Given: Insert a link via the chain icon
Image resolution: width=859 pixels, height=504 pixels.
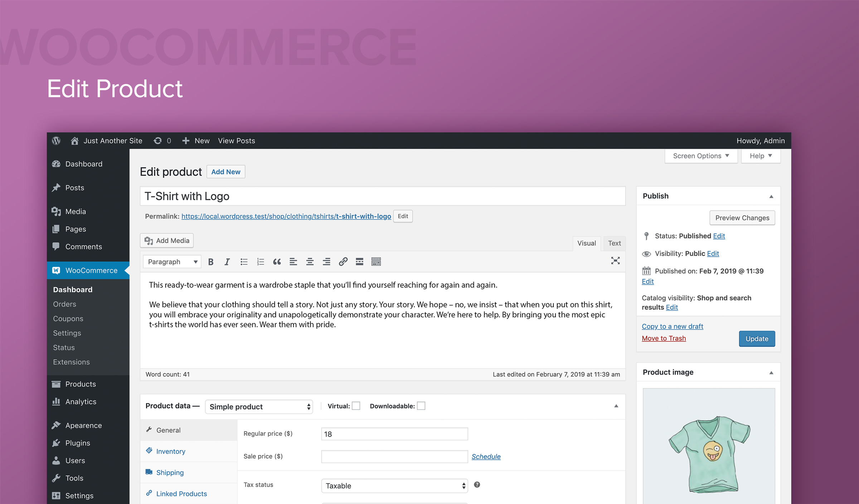Looking at the screenshot, I should pyautogui.click(x=343, y=262).
